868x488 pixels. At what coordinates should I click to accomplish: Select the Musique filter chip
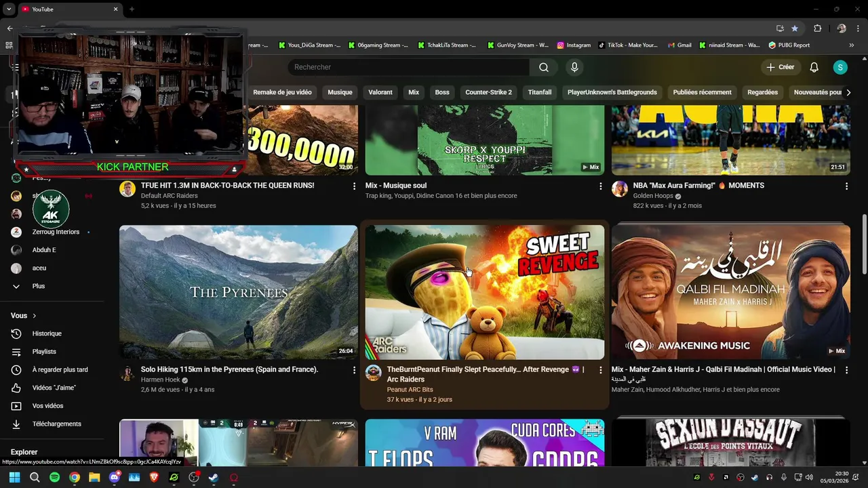click(x=340, y=92)
